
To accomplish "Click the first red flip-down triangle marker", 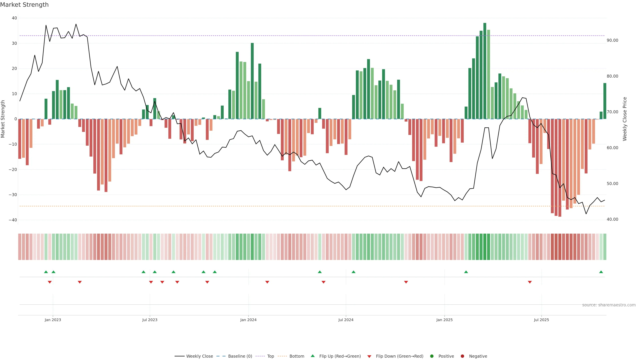I will [x=49, y=282].
